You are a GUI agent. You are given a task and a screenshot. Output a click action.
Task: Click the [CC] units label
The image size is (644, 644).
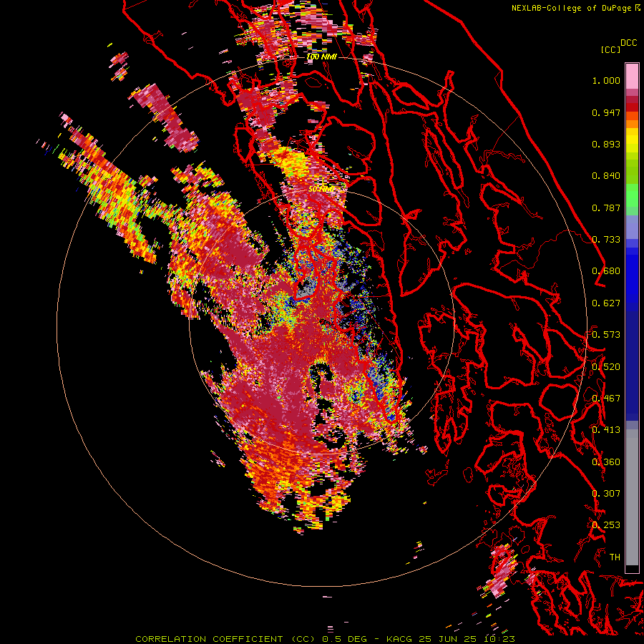click(610, 49)
